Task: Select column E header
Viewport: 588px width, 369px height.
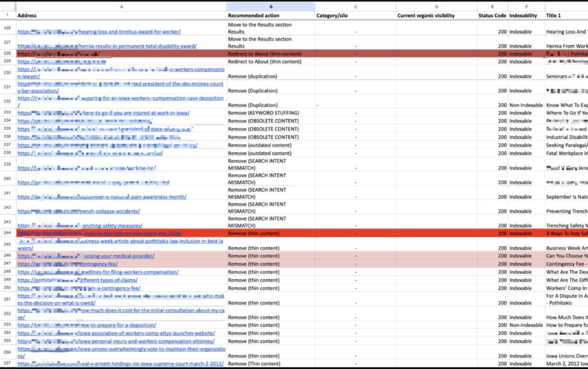Action: (x=492, y=6)
